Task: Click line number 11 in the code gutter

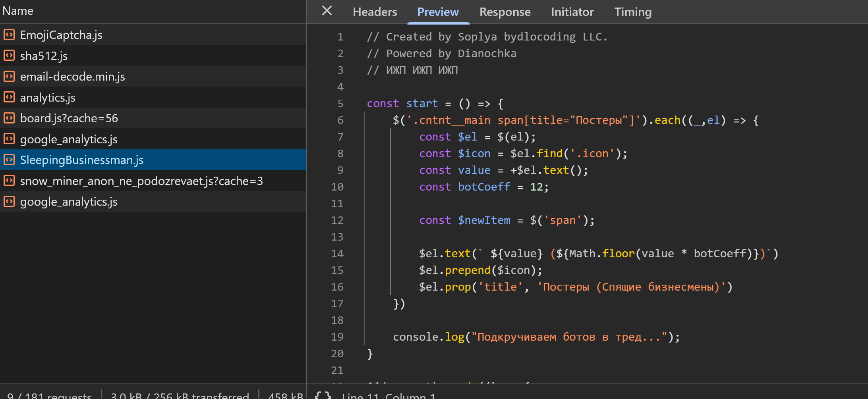Action: point(337,204)
